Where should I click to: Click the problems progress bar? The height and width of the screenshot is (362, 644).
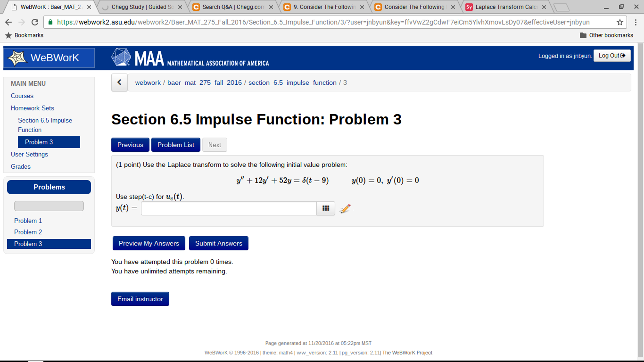49,206
